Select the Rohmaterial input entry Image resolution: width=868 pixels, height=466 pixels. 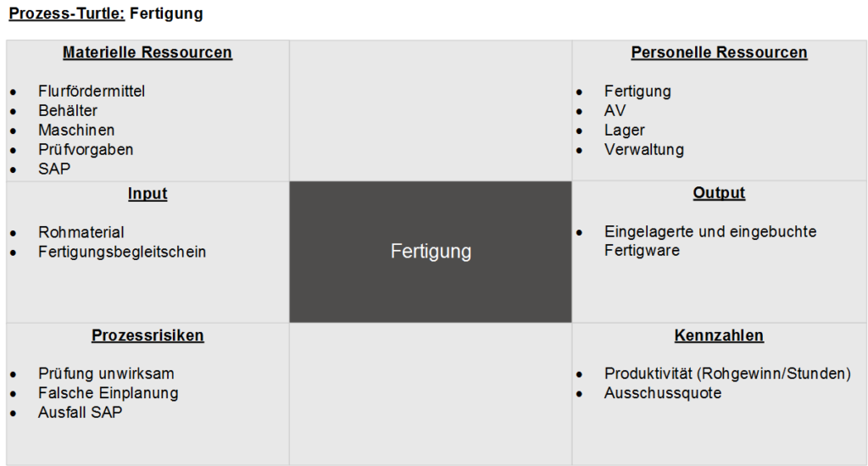coord(81,232)
